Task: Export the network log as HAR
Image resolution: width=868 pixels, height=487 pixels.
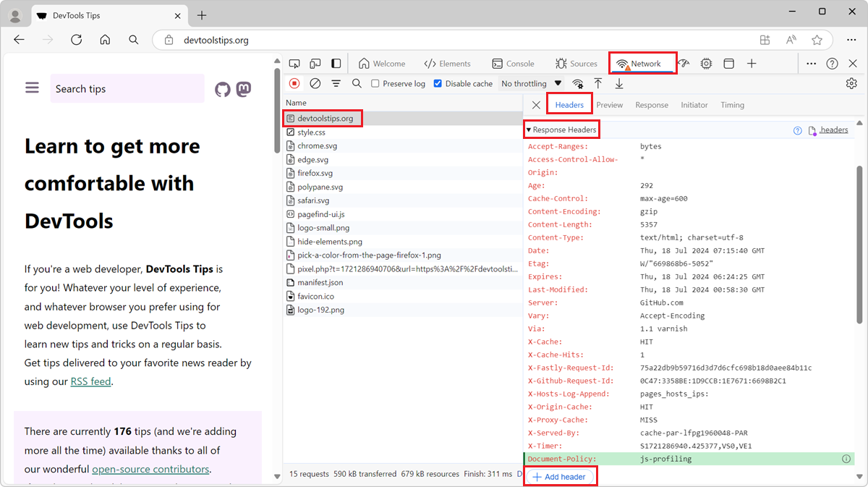Action: [x=618, y=83]
